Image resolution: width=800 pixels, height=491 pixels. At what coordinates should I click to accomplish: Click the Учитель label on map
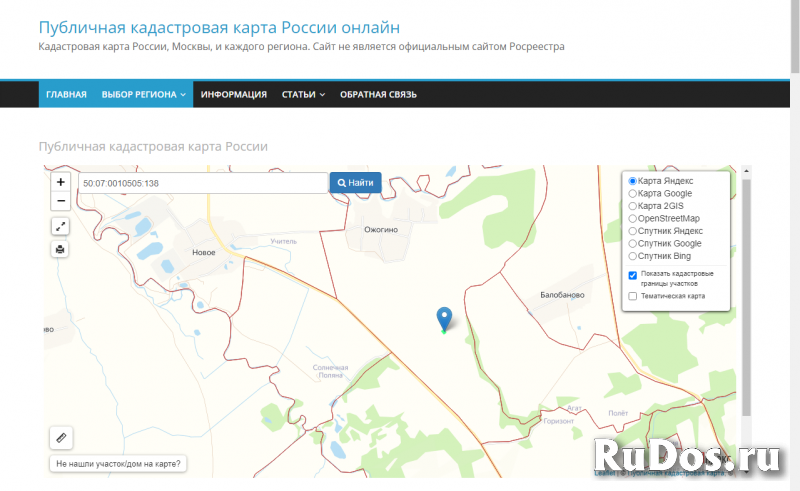point(284,241)
